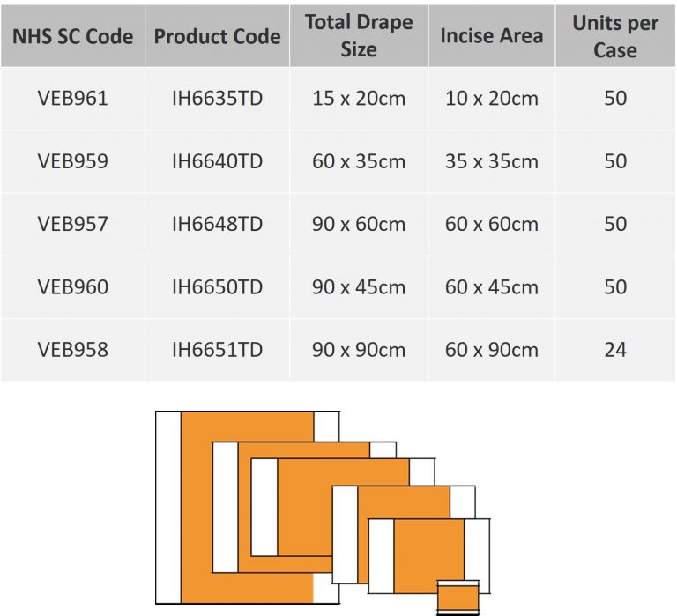The image size is (677, 616).
Task: Click the VEB958 code cell
Action: click(x=72, y=350)
